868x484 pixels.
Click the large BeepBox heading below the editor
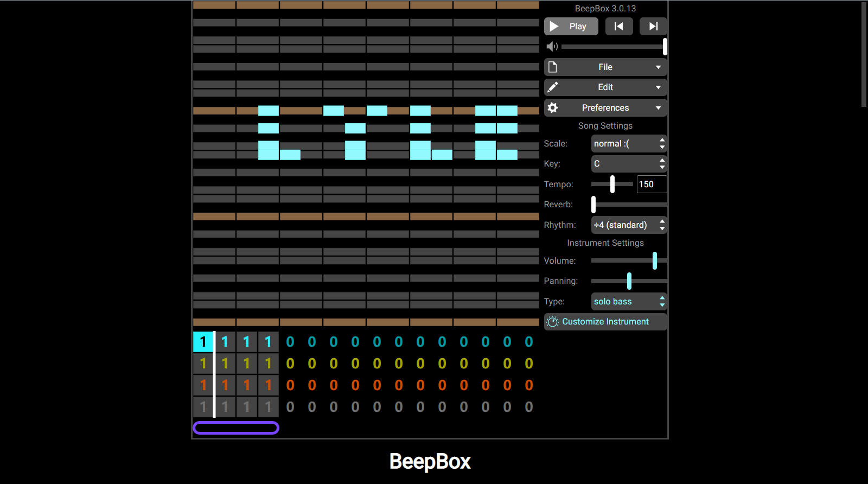tap(430, 462)
